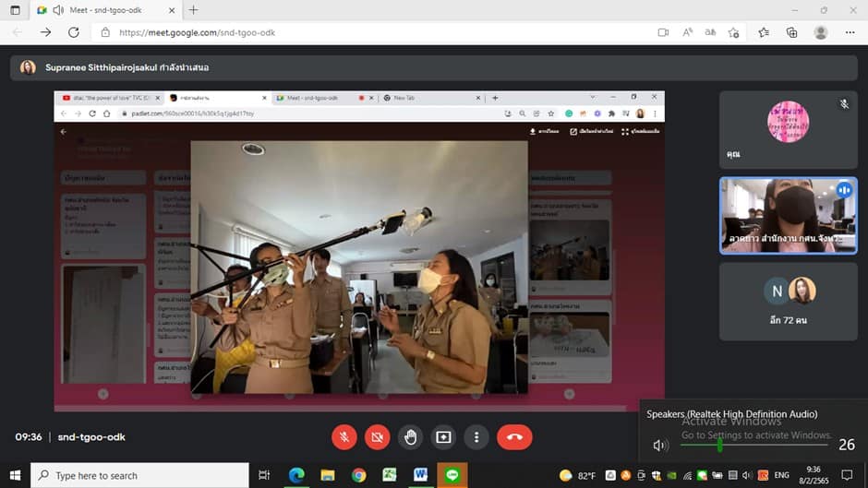This screenshot has height=488, width=868.
Task: Click the Edge read aloud icon
Action: point(688,32)
